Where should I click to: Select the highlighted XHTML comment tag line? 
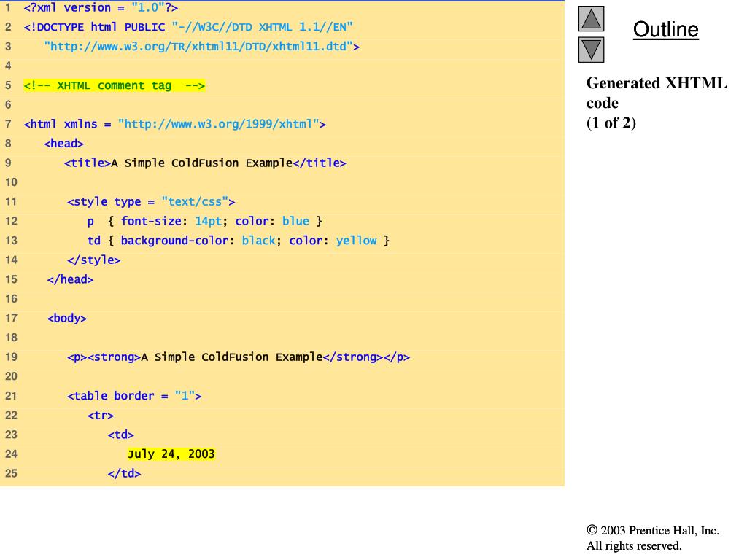[x=115, y=86]
